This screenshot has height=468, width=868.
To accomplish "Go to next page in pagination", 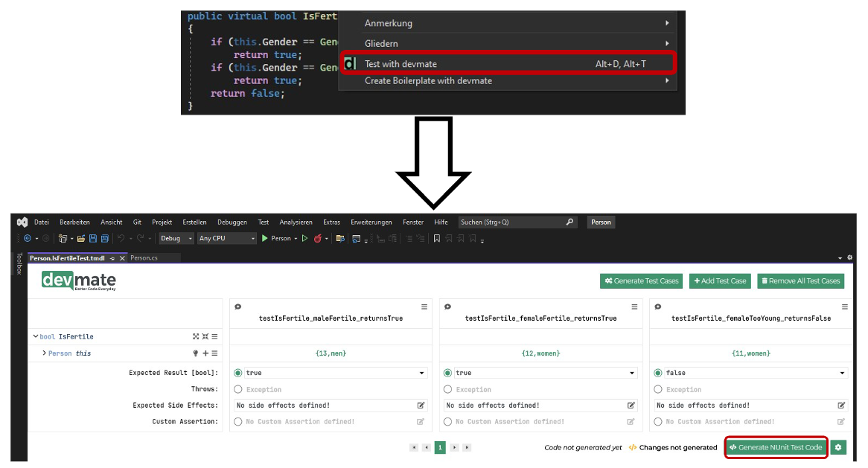I will tap(454, 447).
